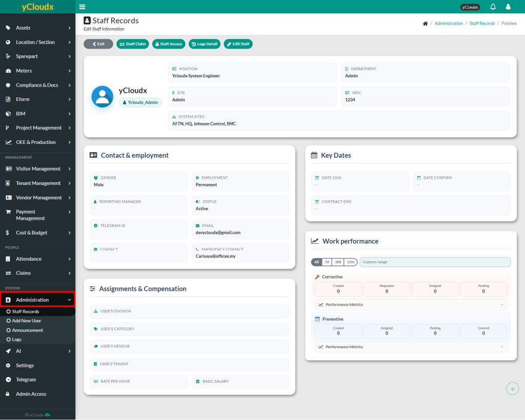Click the scroll-to-top arrow circle
The height and width of the screenshot is (420, 525).
pos(512,389)
